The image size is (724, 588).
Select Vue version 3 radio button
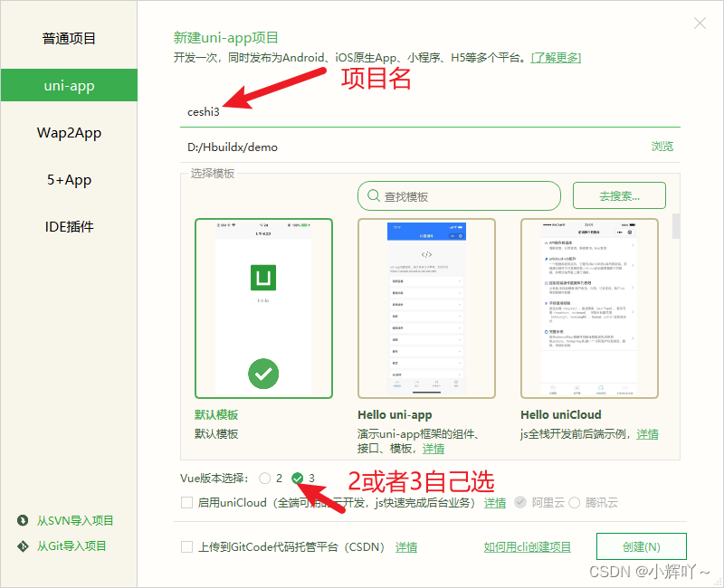tap(298, 479)
